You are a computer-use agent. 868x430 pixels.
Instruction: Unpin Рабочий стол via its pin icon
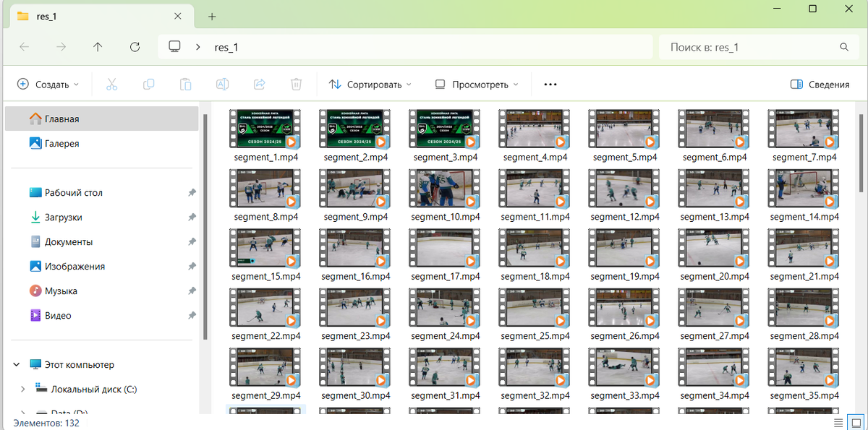[192, 193]
